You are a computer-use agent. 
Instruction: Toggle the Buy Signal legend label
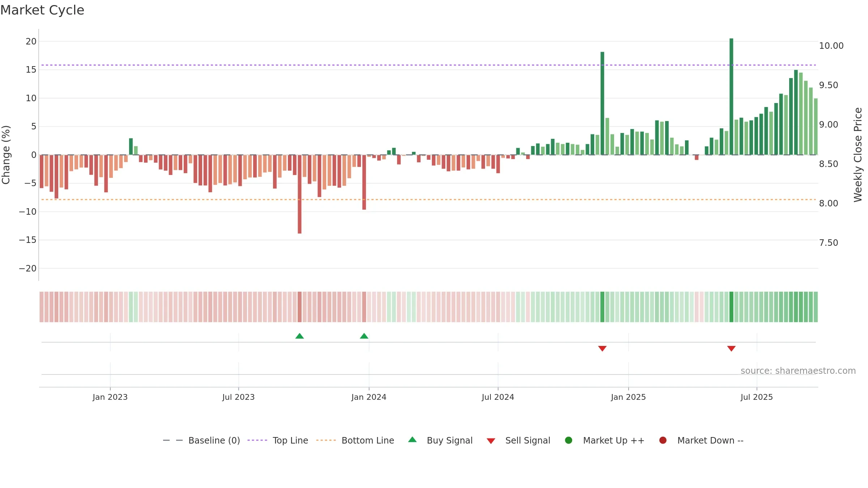[450, 440]
